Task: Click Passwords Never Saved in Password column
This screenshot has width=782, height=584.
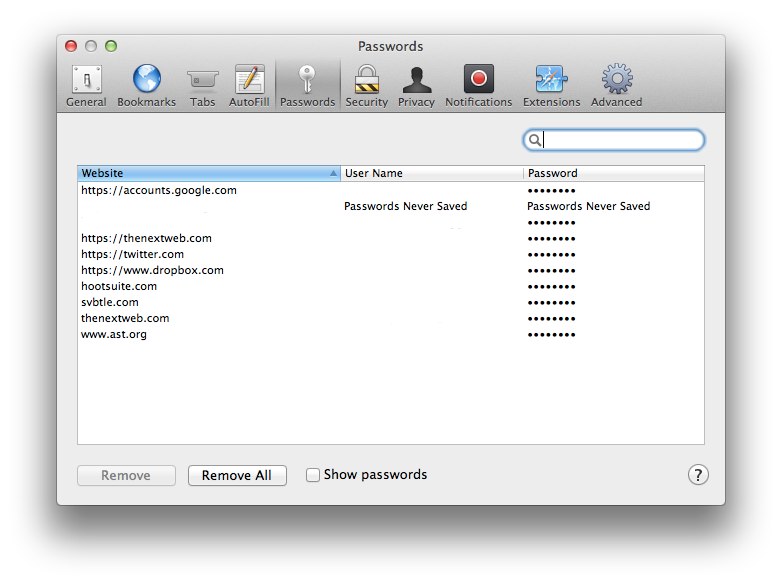Action: tap(588, 206)
